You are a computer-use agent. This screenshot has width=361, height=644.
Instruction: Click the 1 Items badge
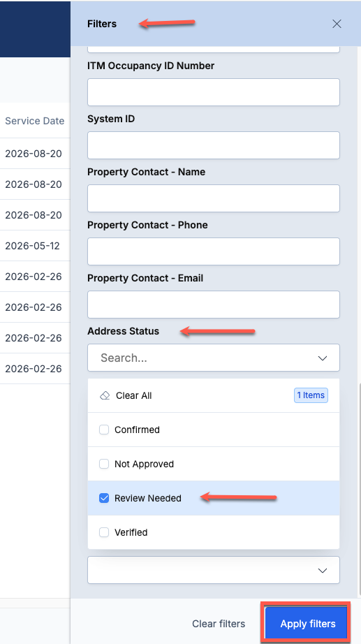click(311, 395)
